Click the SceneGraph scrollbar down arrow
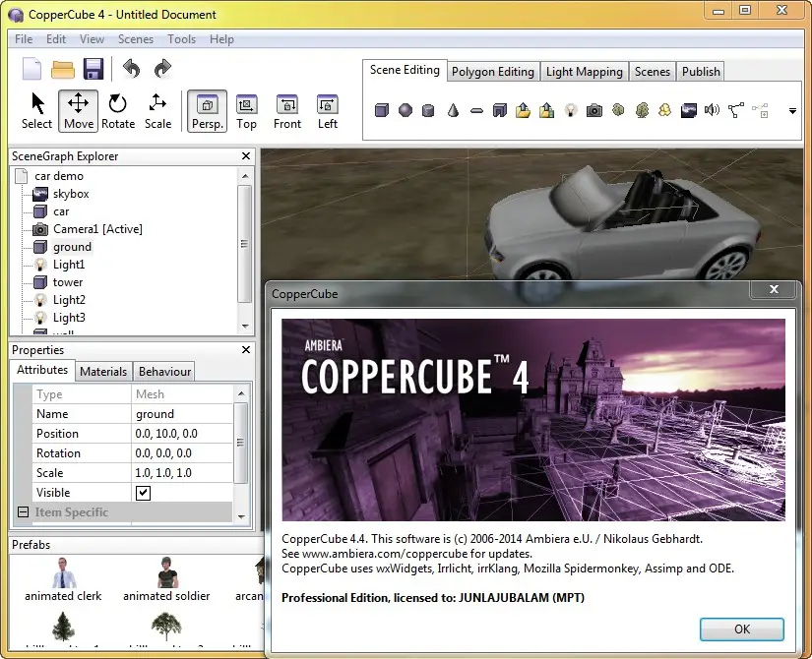Viewport: 812px width, 659px height. [x=245, y=327]
